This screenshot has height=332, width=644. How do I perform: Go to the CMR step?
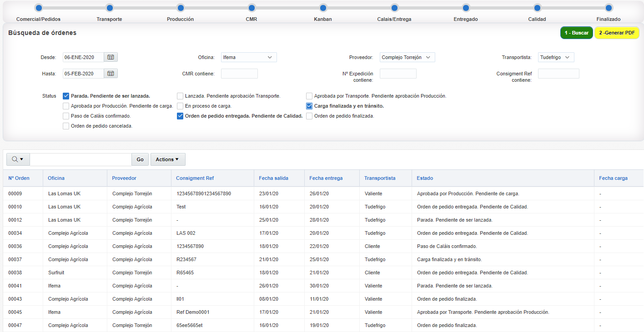pos(252,8)
